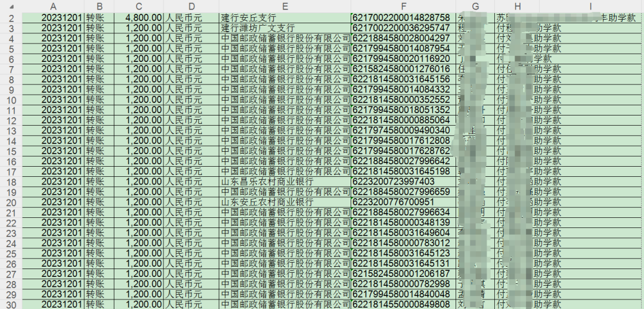Viewport: 644px width, 309px height.
Task: Click the 转账 cell in row 3
Action: (x=99, y=28)
